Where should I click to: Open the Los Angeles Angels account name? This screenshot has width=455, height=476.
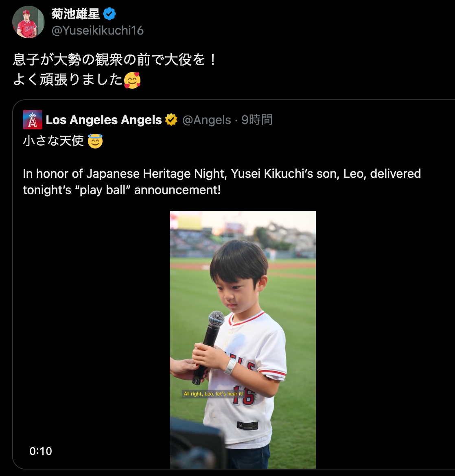coord(104,120)
